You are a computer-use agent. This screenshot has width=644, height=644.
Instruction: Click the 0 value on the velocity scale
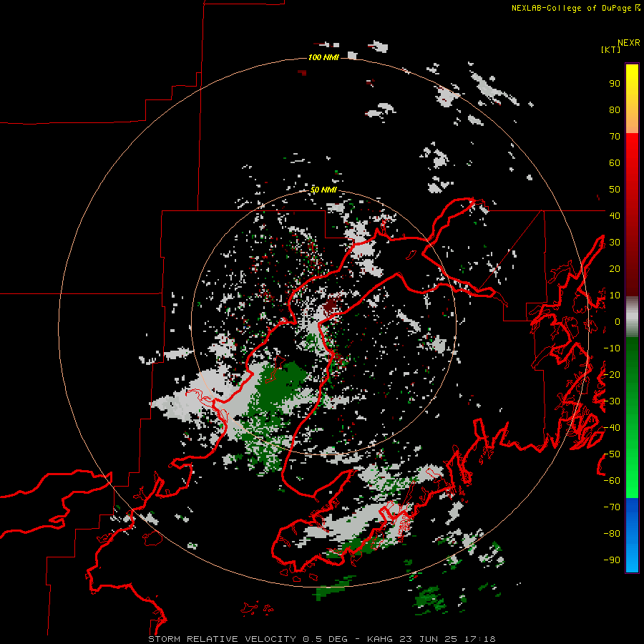tap(618, 322)
